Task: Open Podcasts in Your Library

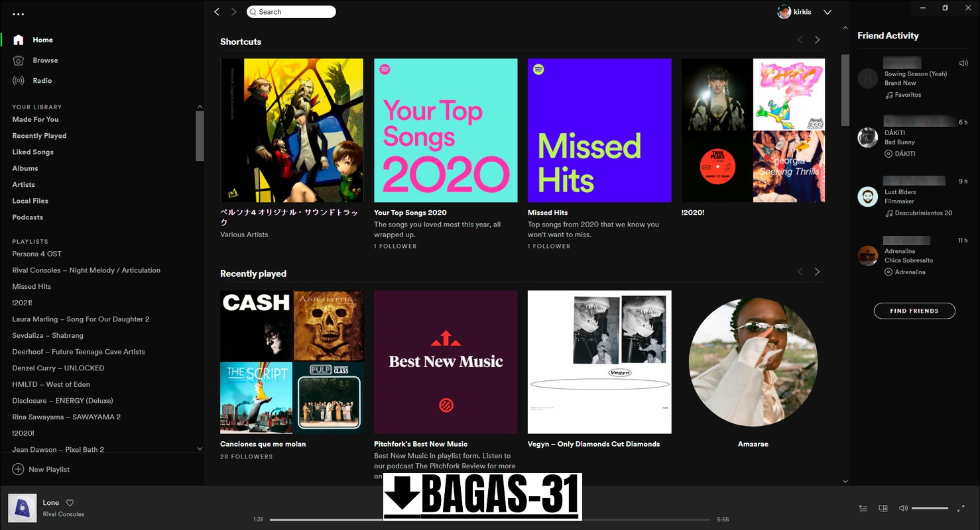Action: pyautogui.click(x=27, y=217)
